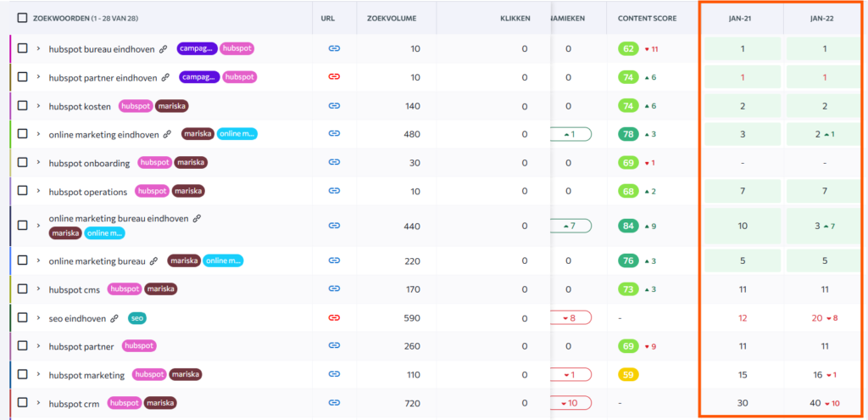Image resolution: width=868 pixels, height=420 pixels.
Task: Open URL link icon for hubspot kosten
Action: click(x=334, y=106)
